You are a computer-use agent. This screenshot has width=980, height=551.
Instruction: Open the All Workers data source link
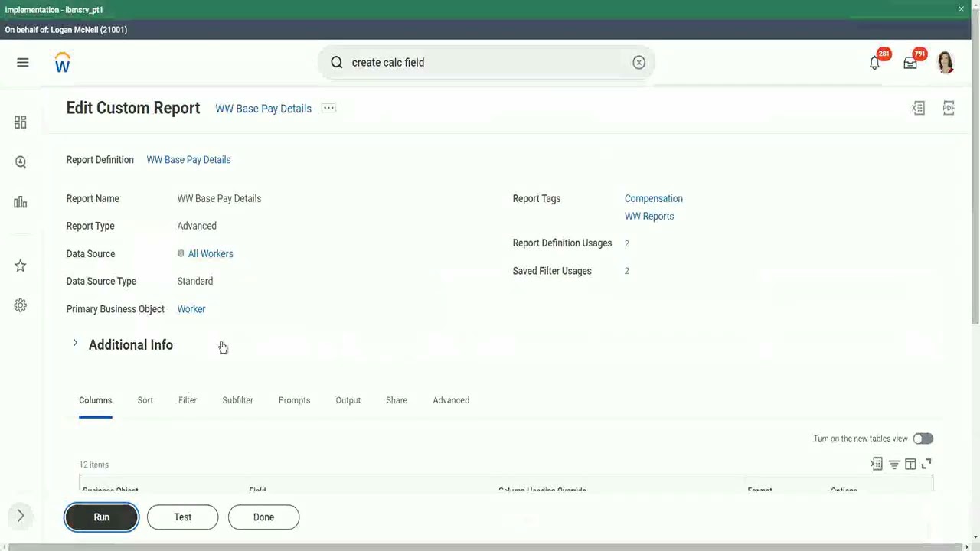[x=211, y=254]
